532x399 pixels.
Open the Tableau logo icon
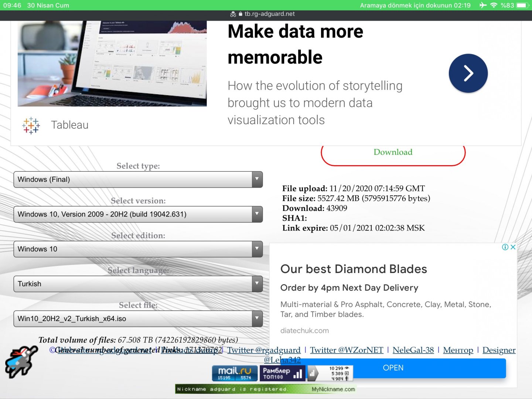tap(31, 125)
